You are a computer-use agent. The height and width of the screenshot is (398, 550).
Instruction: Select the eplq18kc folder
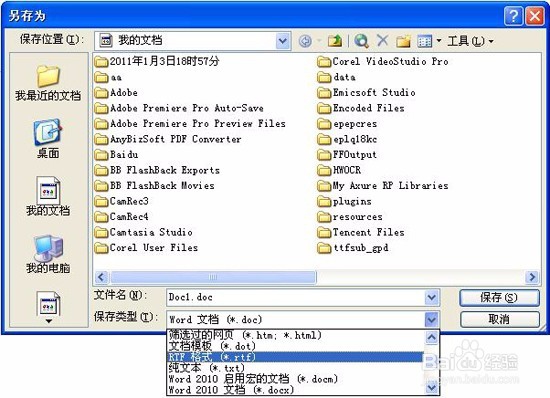(x=347, y=139)
